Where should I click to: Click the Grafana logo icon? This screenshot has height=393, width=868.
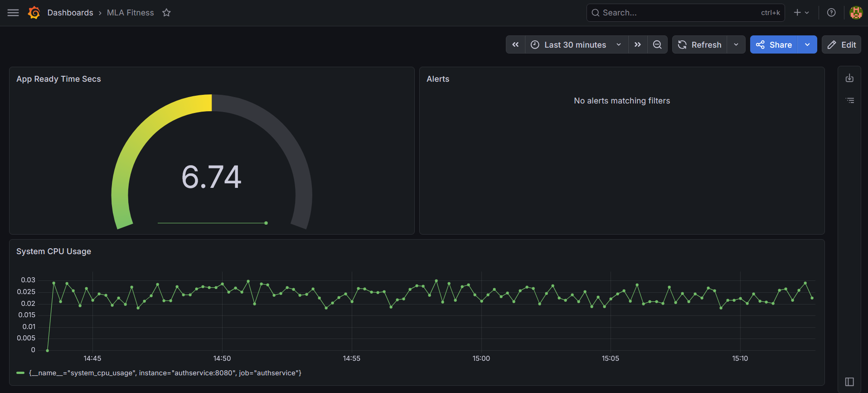tap(34, 13)
